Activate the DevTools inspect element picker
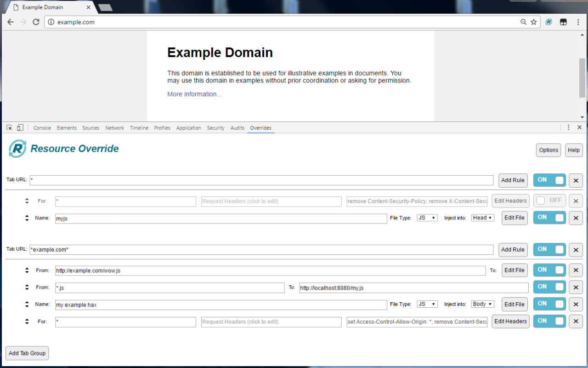This screenshot has height=368, width=588. (x=9, y=128)
